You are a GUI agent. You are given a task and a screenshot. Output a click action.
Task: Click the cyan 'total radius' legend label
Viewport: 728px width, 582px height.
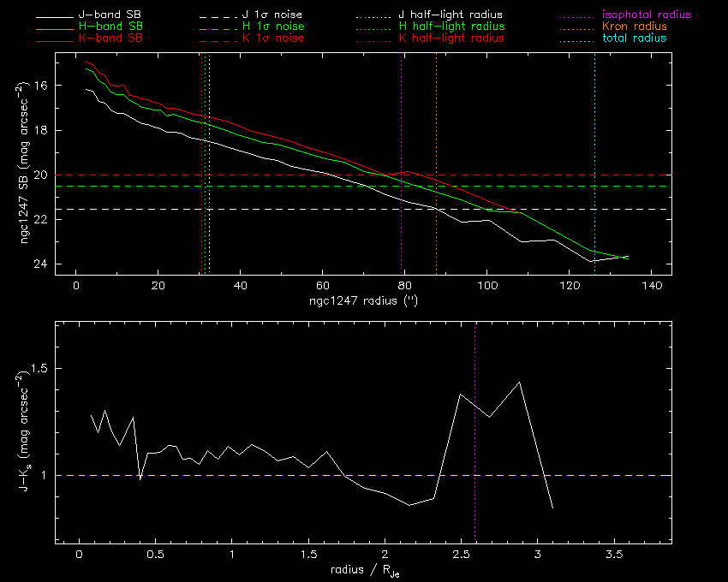635,38
